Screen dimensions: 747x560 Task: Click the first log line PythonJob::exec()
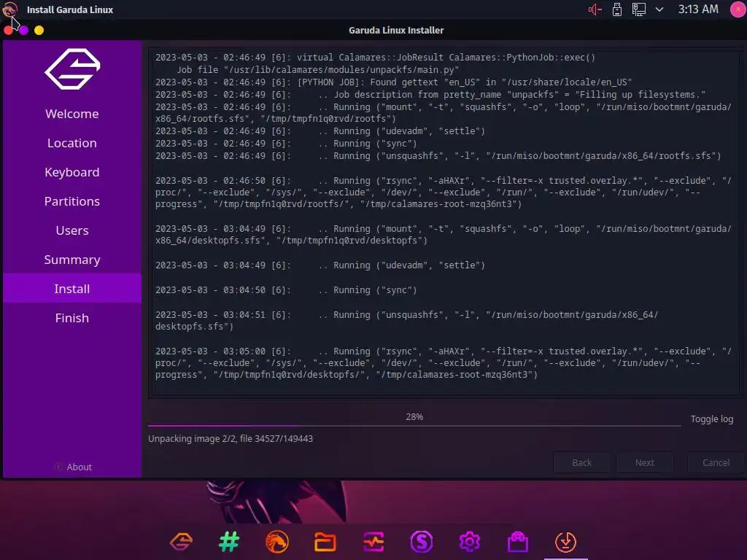point(376,57)
